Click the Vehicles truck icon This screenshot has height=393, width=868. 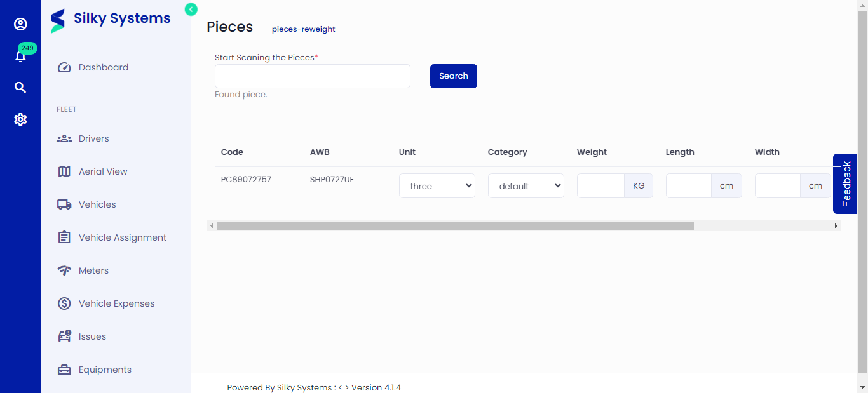pyautogui.click(x=64, y=204)
